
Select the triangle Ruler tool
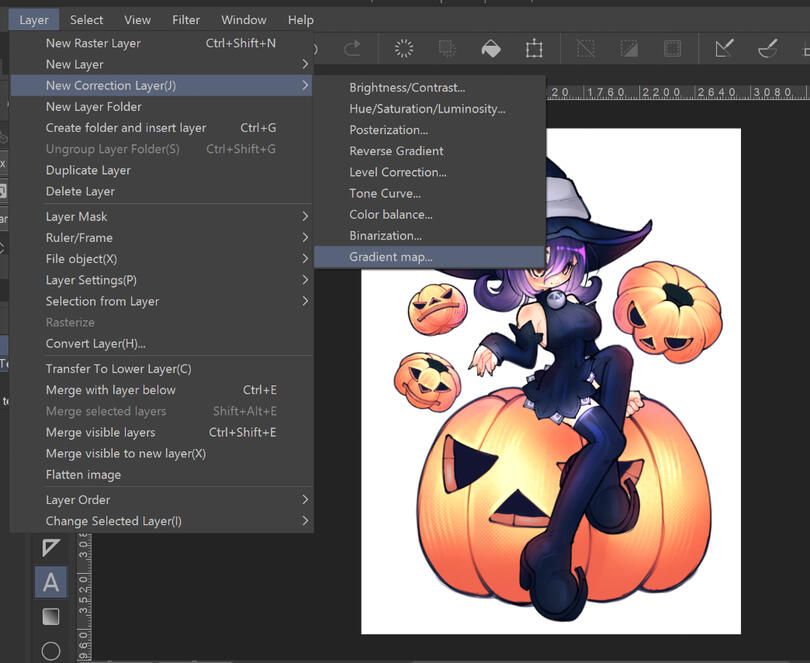tap(51, 547)
